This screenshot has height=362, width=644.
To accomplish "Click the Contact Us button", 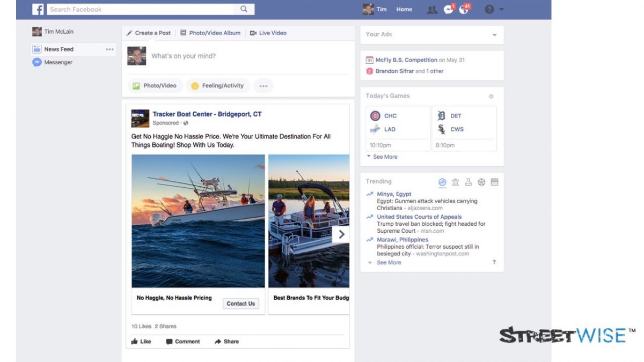I will tap(240, 304).
